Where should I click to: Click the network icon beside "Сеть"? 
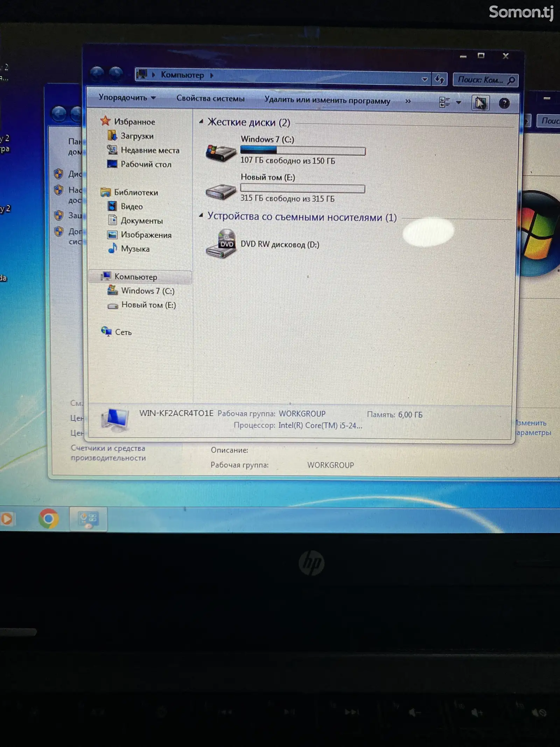pyautogui.click(x=106, y=331)
